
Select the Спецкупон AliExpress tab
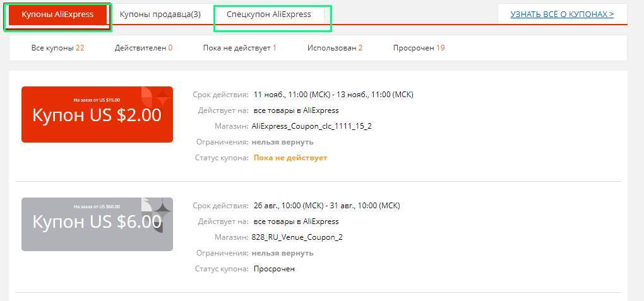269,15
